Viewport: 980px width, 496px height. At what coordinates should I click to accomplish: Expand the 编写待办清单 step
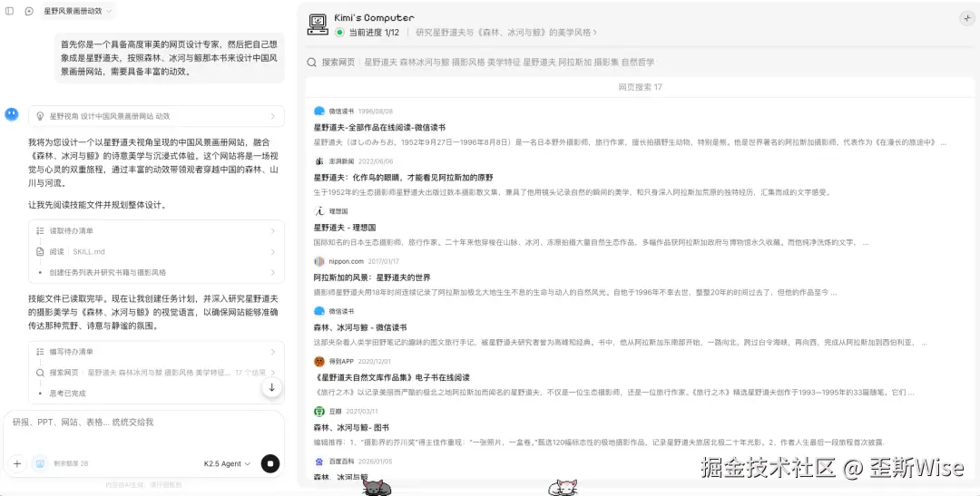click(156, 352)
